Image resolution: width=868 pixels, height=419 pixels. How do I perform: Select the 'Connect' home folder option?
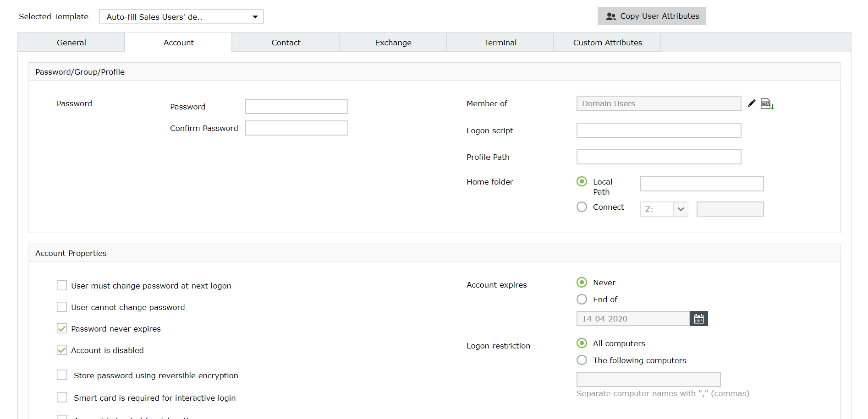582,207
